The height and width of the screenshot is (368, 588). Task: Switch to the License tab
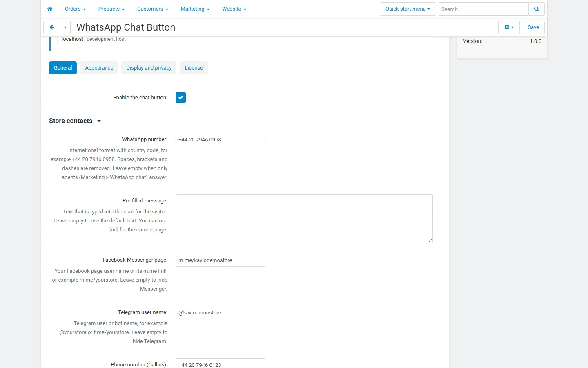(194, 68)
